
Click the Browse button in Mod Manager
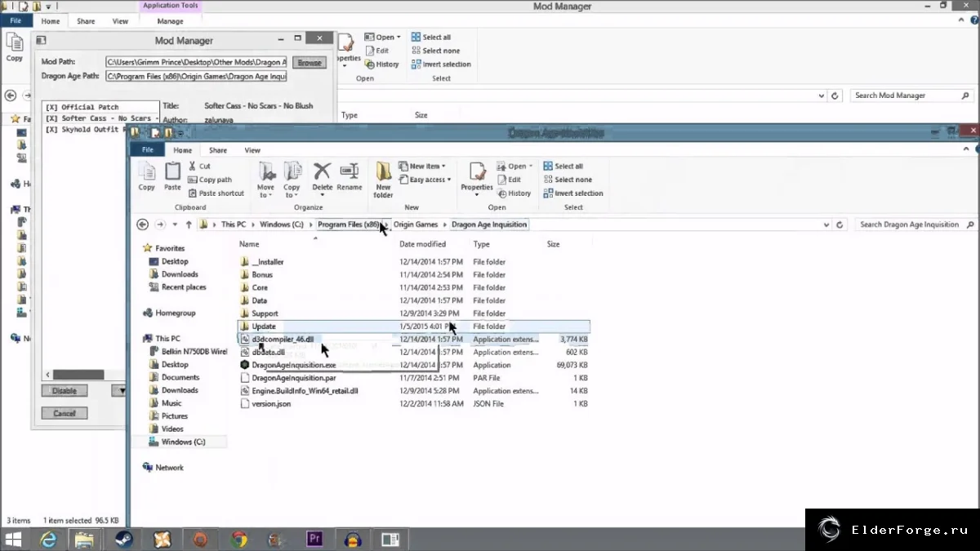pyautogui.click(x=309, y=62)
